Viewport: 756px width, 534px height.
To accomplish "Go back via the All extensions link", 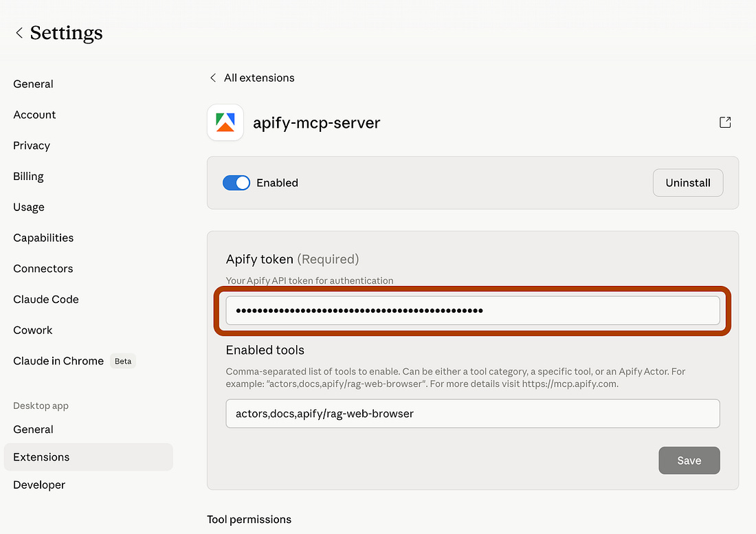I will coord(258,78).
